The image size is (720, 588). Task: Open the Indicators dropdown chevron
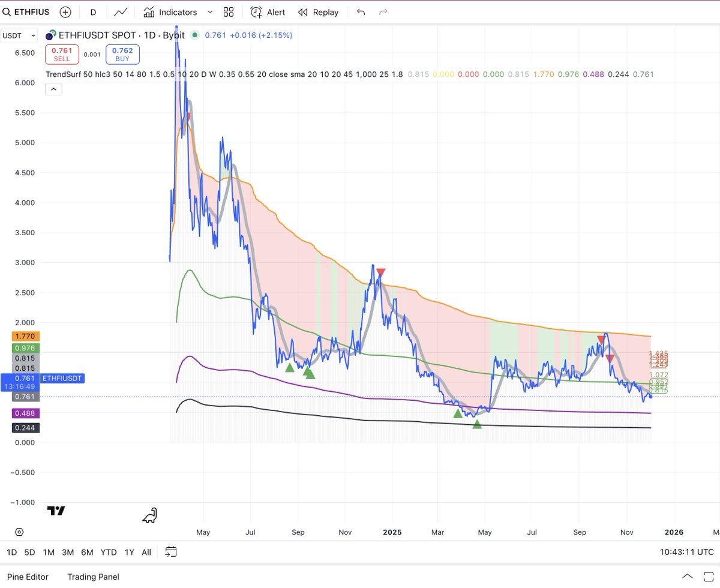click(209, 11)
